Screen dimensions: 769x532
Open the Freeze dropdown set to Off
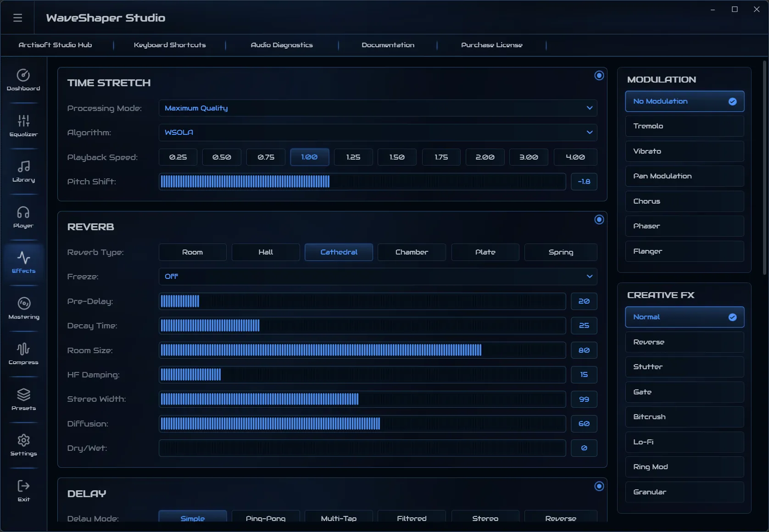(378, 277)
